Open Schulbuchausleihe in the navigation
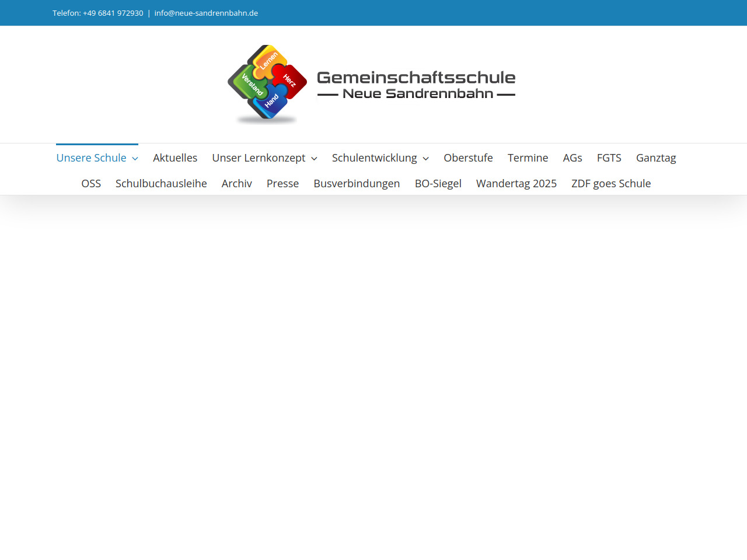747x560 pixels. [161, 184]
